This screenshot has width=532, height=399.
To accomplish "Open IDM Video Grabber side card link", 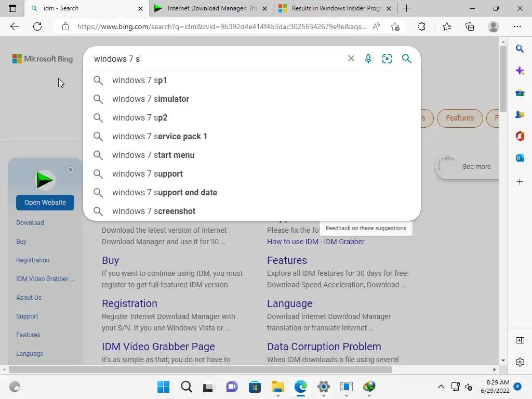I will [x=45, y=279].
